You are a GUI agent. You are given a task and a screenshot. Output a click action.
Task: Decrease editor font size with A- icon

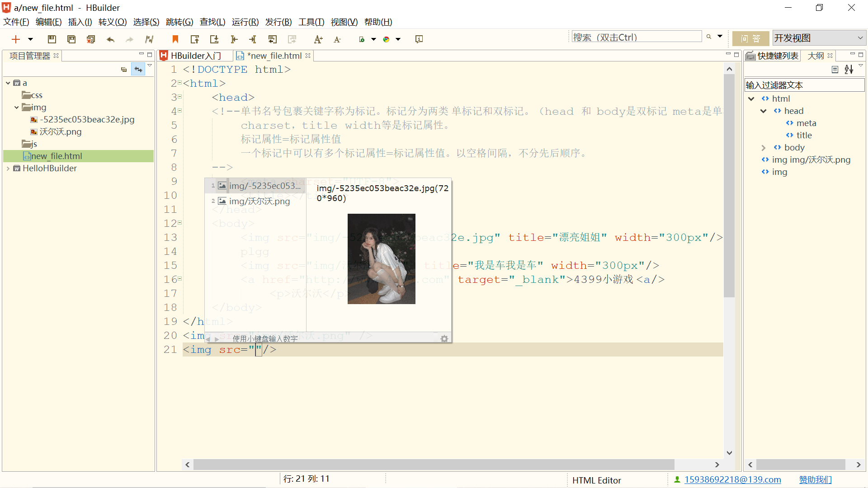click(337, 39)
